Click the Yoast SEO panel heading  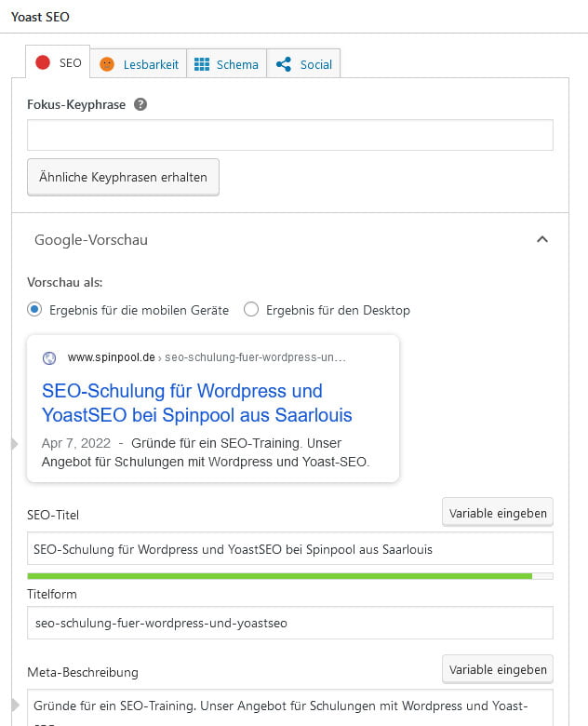[x=40, y=17]
